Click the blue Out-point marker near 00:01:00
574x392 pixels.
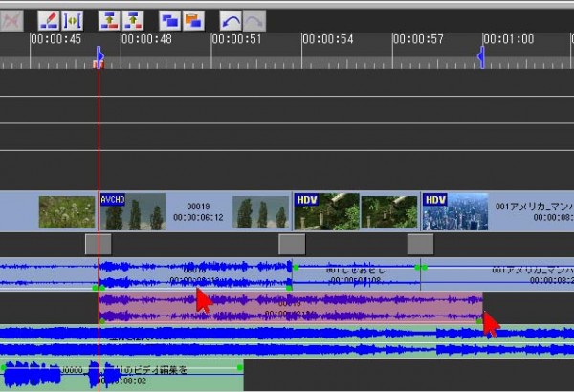tap(480, 58)
